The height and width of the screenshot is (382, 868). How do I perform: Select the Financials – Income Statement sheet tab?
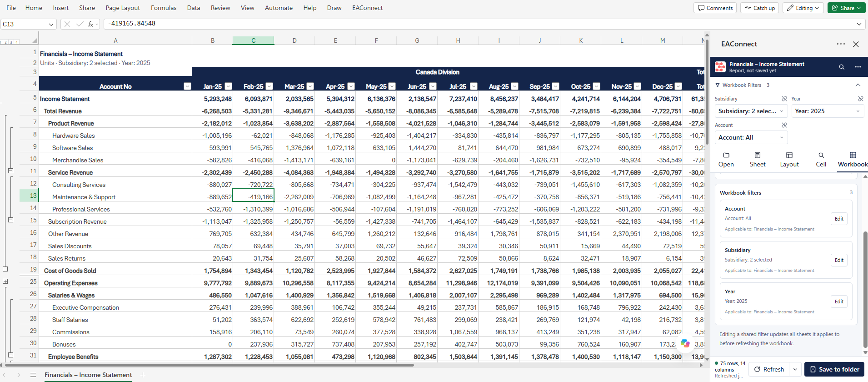(x=88, y=375)
